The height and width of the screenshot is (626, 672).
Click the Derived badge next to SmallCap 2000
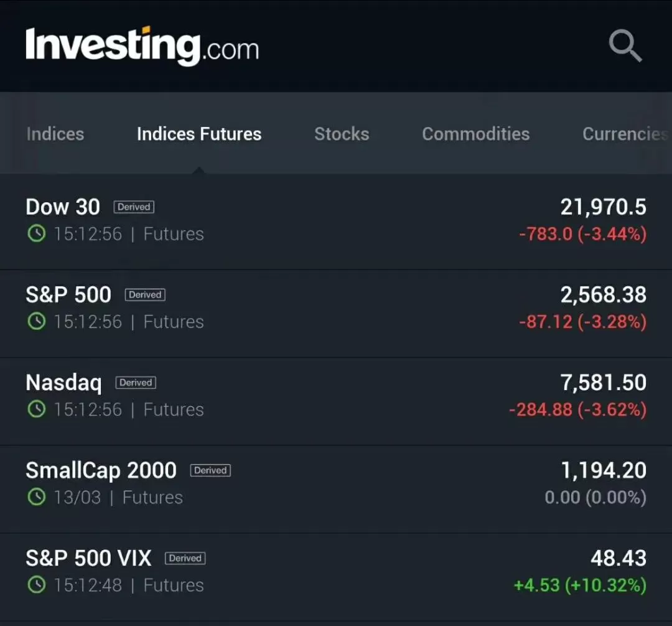pyautogui.click(x=210, y=470)
